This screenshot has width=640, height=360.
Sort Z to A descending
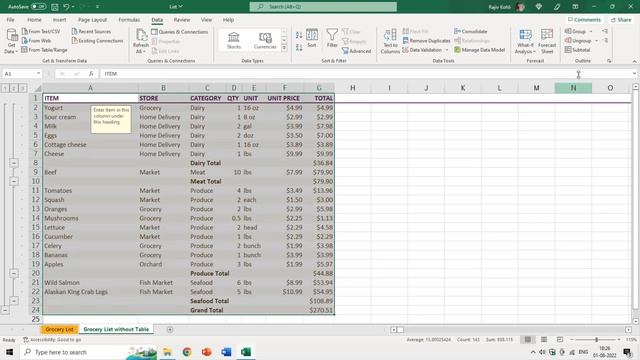click(299, 47)
